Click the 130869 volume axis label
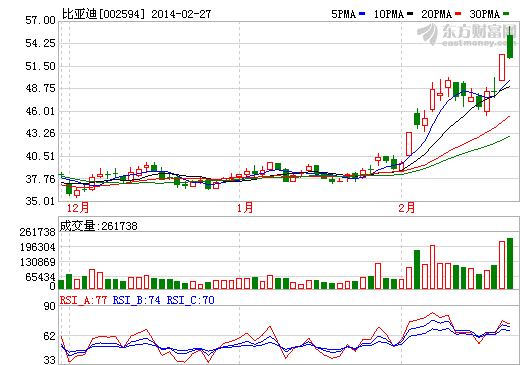 [x=37, y=262]
